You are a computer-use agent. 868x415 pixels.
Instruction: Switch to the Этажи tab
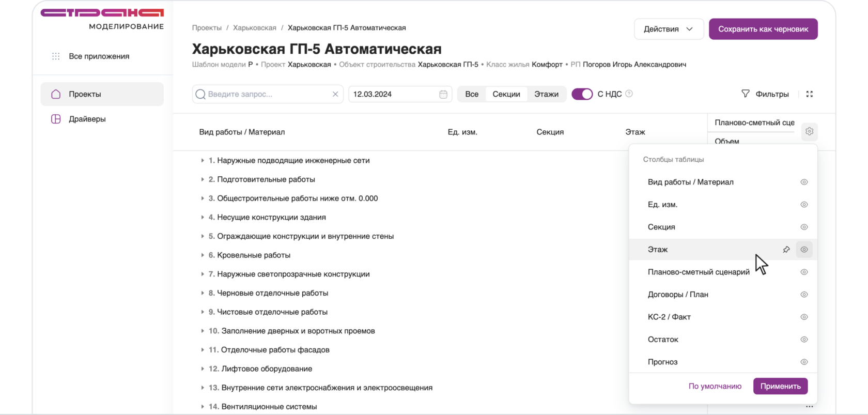(x=546, y=94)
